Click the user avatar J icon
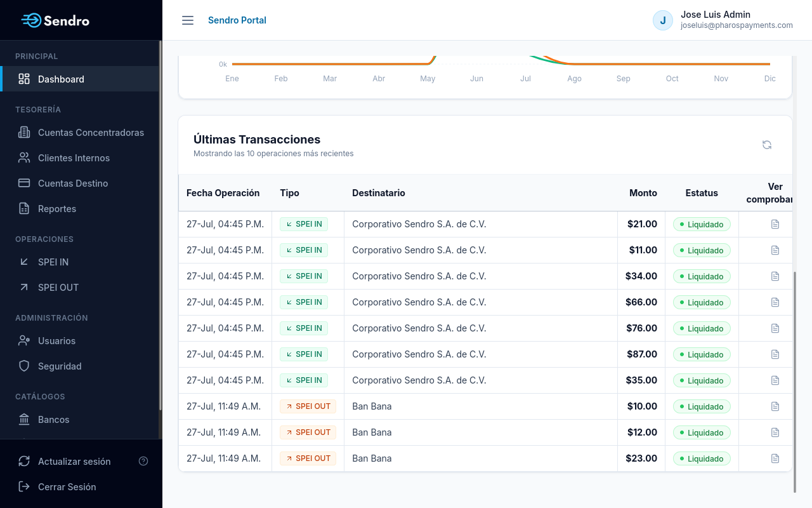Viewport: 812px width, 508px height. click(663, 20)
